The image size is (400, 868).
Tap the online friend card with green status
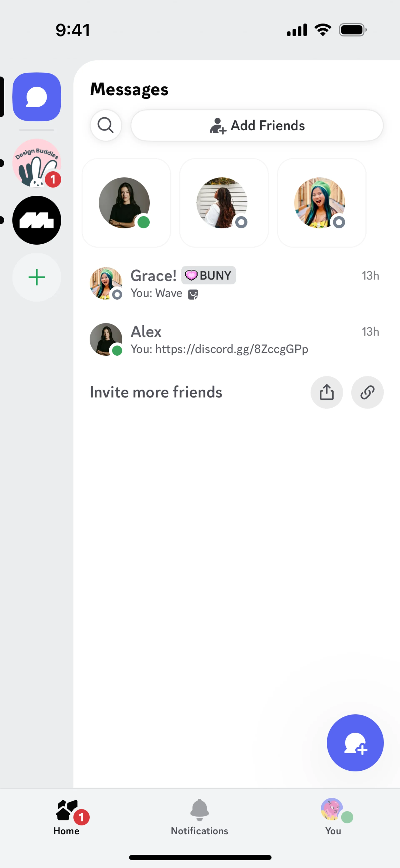pyautogui.click(x=126, y=203)
